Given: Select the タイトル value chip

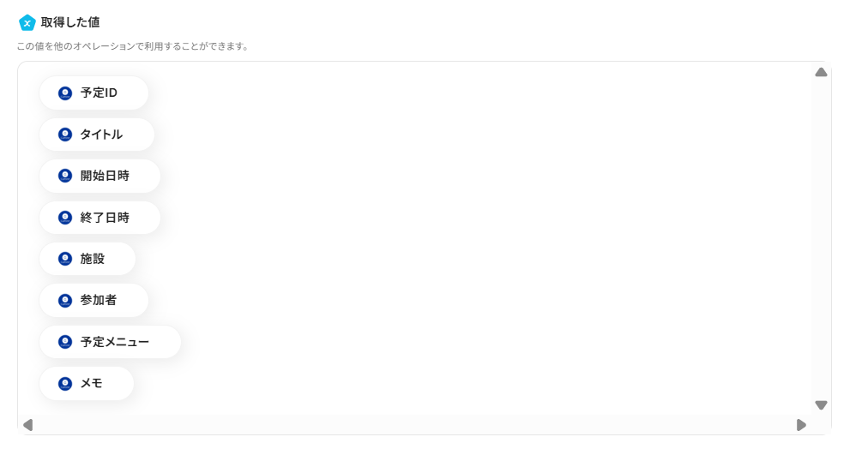Looking at the screenshot, I should pyautogui.click(x=97, y=135).
